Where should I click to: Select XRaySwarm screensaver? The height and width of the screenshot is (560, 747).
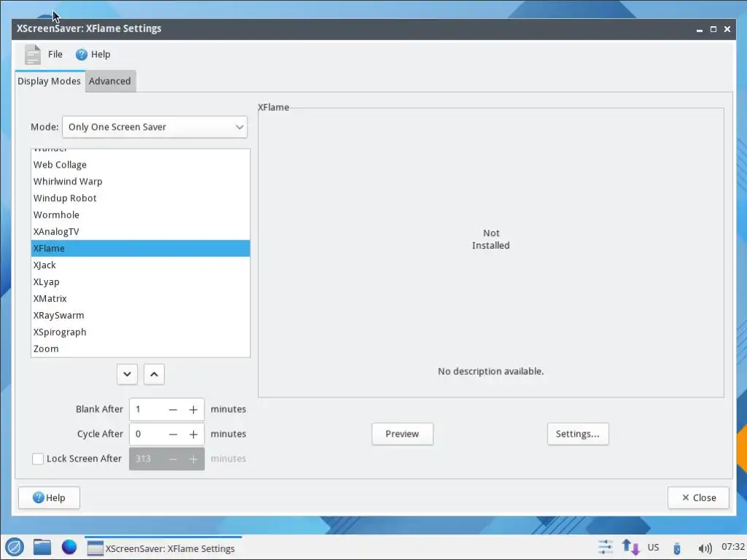click(x=141, y=315)
